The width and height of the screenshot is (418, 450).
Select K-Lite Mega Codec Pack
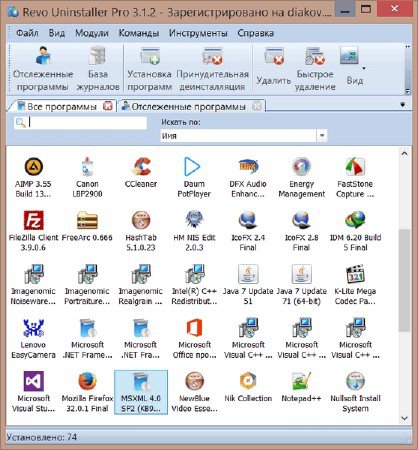(355, 285)
